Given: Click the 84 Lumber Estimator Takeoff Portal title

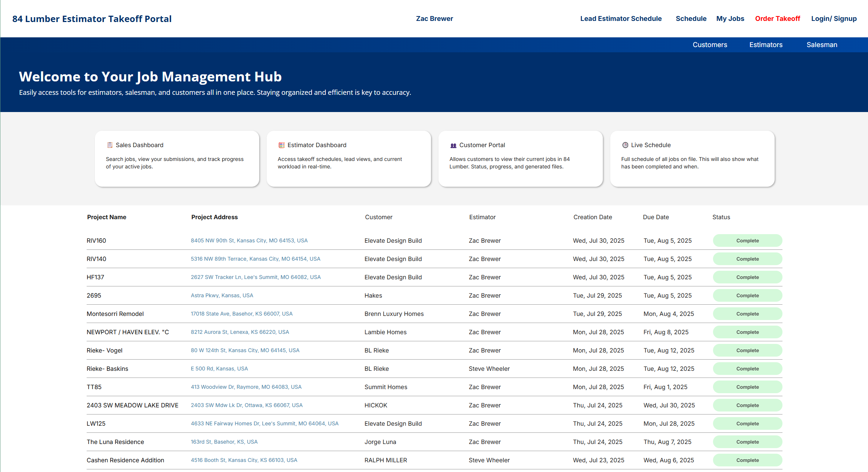Looking at the screenshot, I should pyautogui.click(x=92, y=19).
